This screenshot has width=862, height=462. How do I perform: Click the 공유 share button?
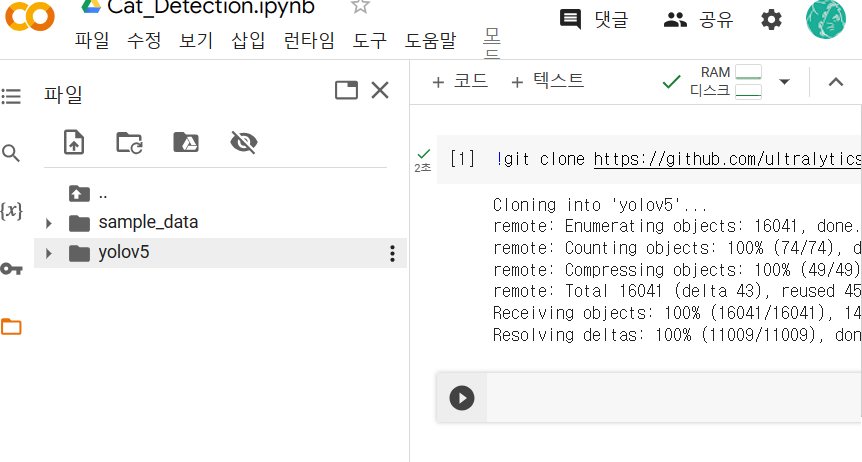pyautogui.click(x=698, y=20)
